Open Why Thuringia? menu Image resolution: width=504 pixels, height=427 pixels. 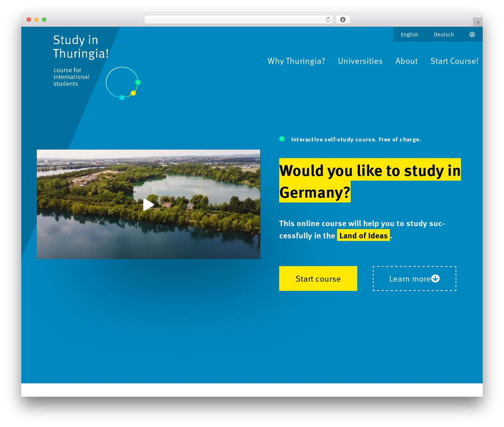click(296, 61)
